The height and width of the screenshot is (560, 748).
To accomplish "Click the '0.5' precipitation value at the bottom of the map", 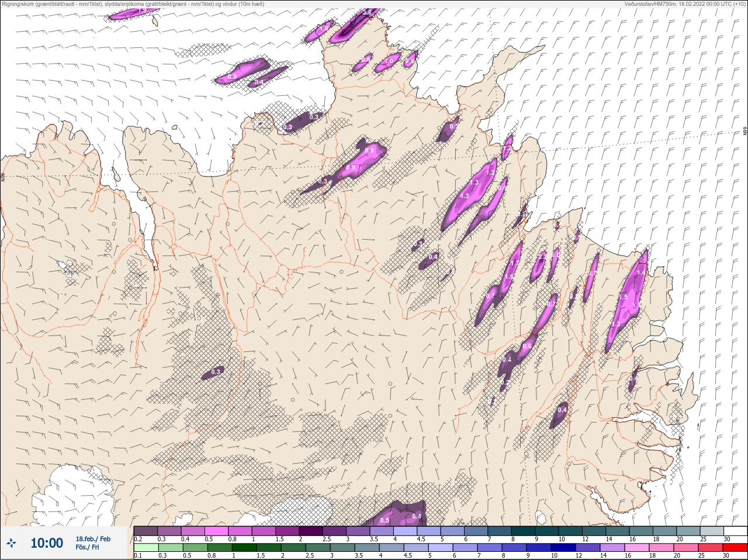I will 385,520.
